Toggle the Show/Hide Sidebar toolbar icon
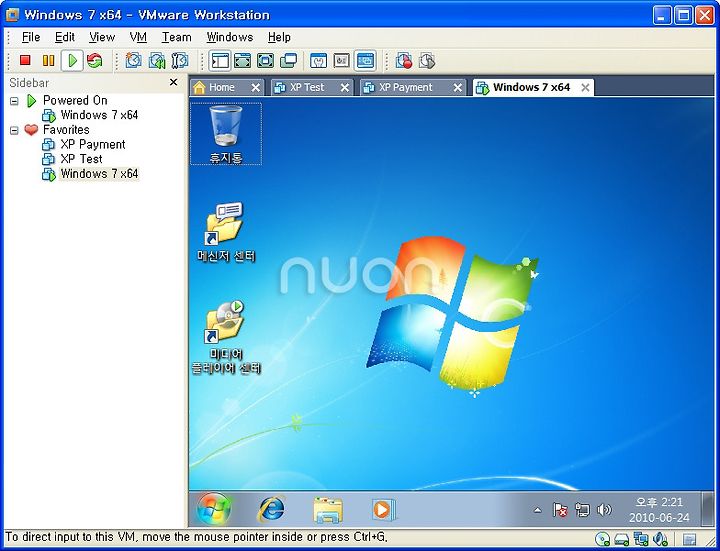Screen dimensions: 720x551 click(220, 60)
